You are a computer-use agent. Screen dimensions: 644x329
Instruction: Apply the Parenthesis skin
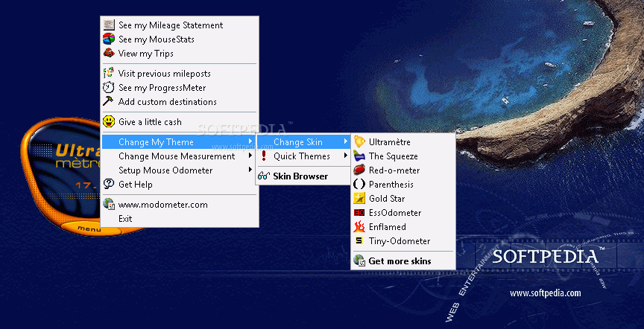point(403,185)
